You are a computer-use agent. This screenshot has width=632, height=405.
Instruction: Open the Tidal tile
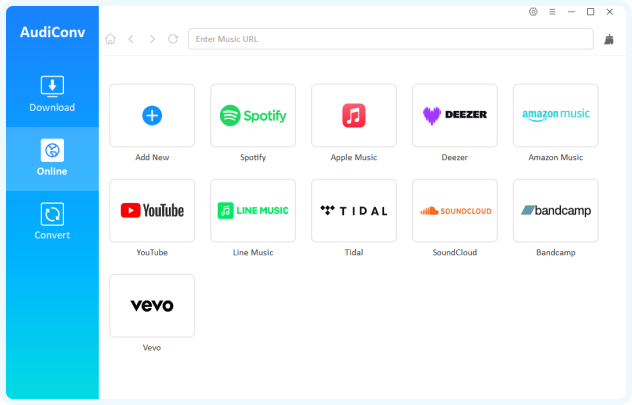[354, 211]
